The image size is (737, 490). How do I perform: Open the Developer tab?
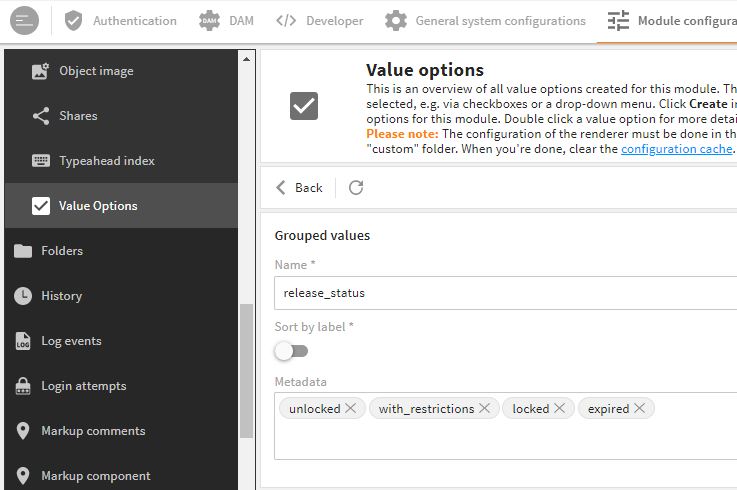pyautogui.click(x=319, y=21)
